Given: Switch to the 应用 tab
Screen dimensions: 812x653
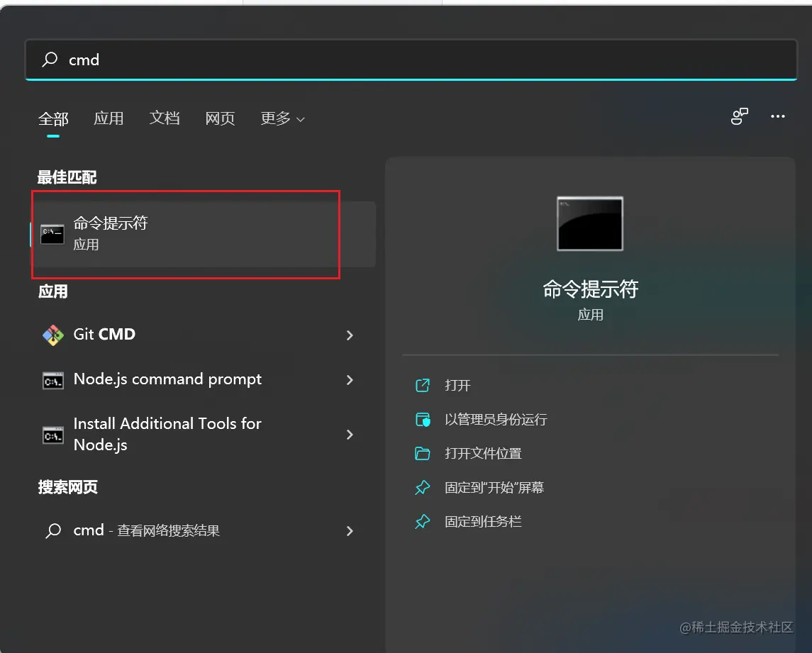Looking at the screenshot, I should tap(109, 118).
